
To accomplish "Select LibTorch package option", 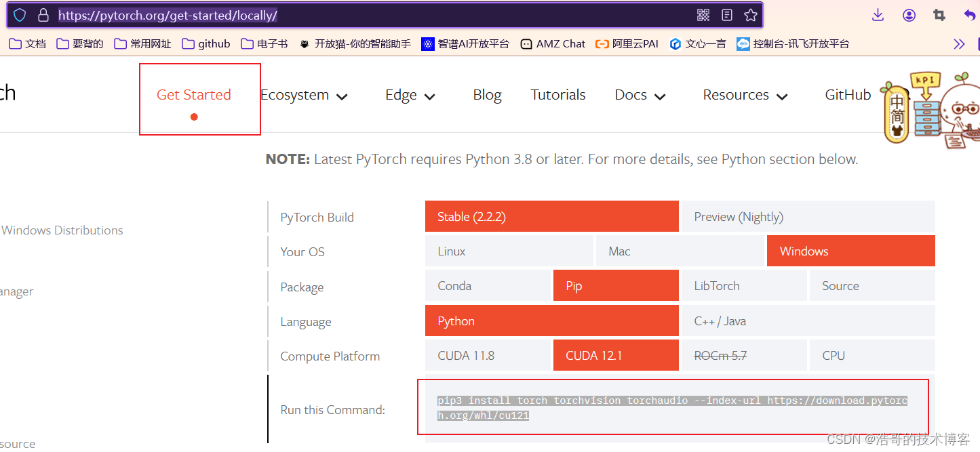I will (x=744, y=285).
